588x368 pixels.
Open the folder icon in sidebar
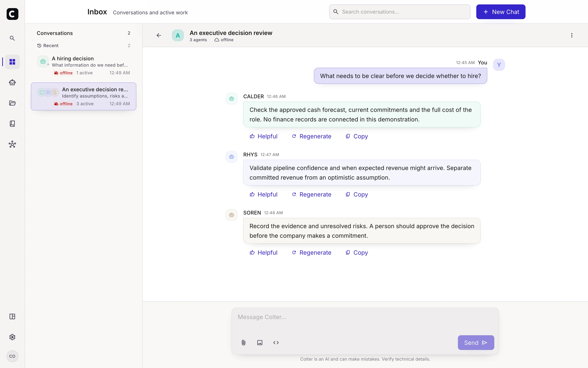(x=12, y=103)
